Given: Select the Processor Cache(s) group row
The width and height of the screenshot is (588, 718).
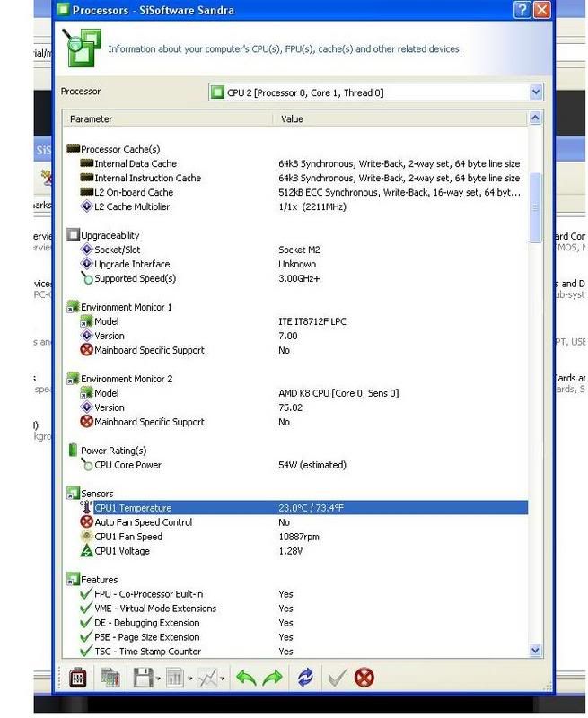Looking at the screenshot, I should 296,149.
